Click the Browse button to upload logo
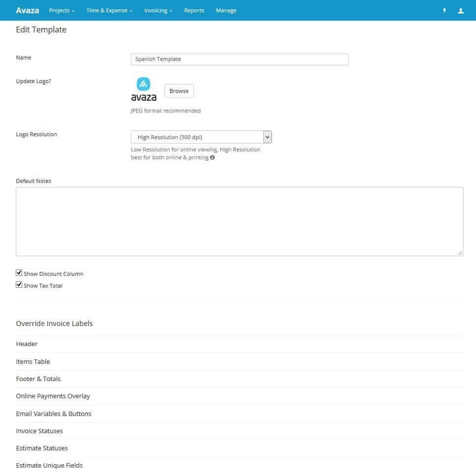The height and width of the screenshot is (474, 476). click(x=179, y=91)
